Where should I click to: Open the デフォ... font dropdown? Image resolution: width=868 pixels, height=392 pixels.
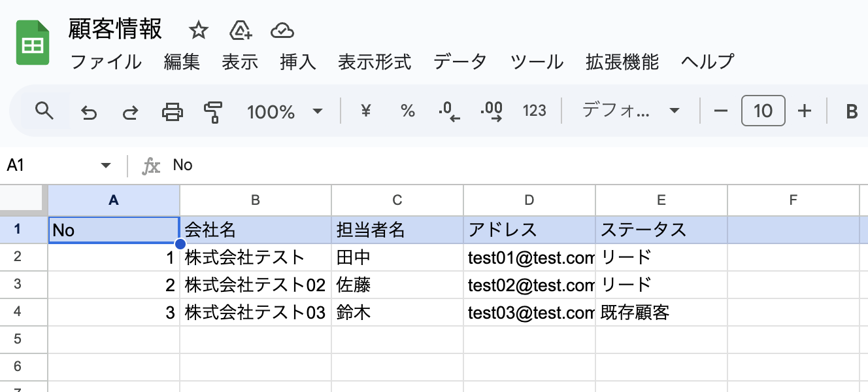(631, 111)
